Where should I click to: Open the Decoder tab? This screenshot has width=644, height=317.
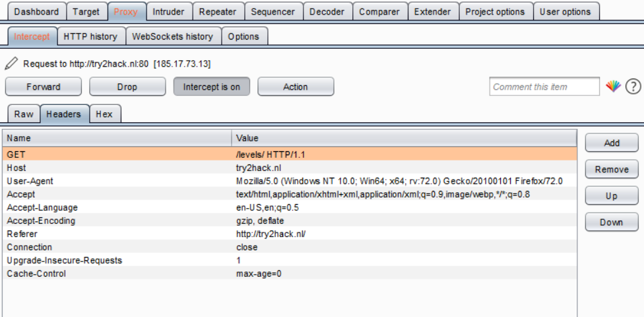point(327,11)
